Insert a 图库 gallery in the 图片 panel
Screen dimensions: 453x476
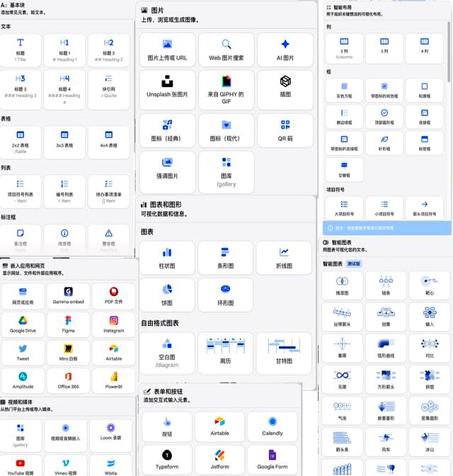tap(226, 172)
